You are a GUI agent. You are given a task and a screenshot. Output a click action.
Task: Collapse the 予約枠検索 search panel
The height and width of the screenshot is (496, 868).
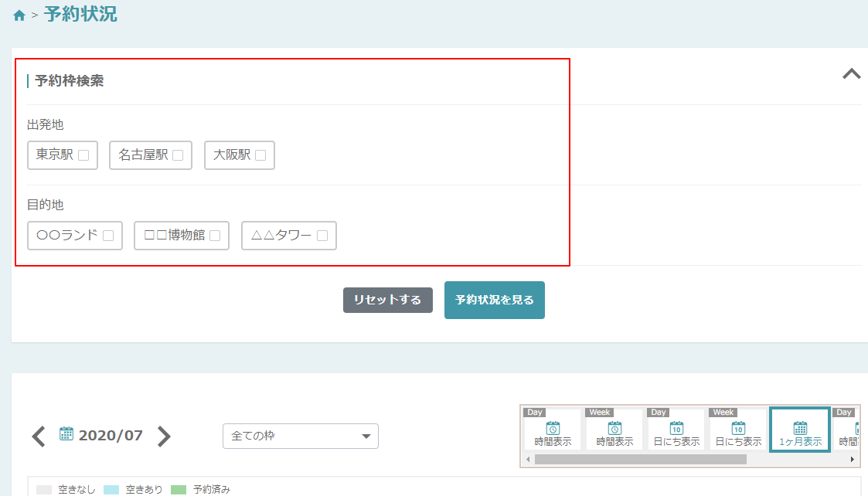click(x=851, y=74)
